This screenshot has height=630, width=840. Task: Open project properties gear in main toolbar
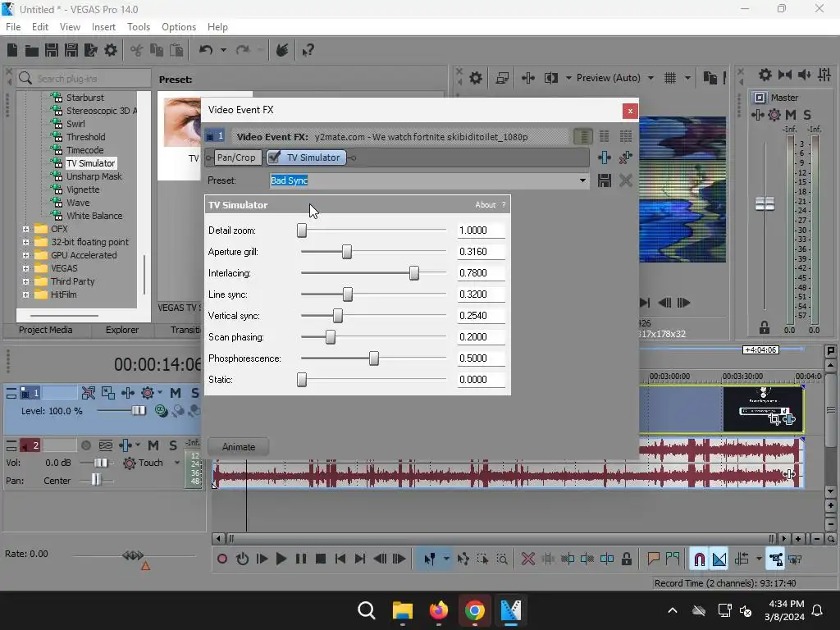click(111, 50)
